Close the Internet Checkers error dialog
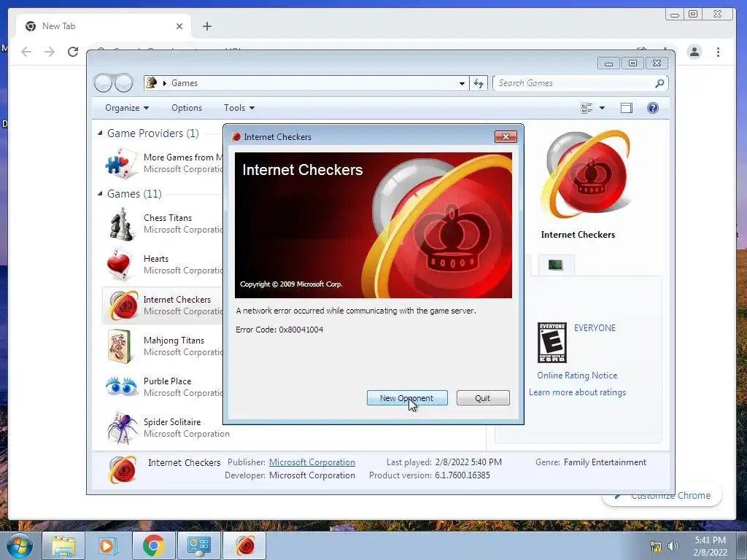Image resolution: width=747 pixels, height=560 pixels. 506,137
